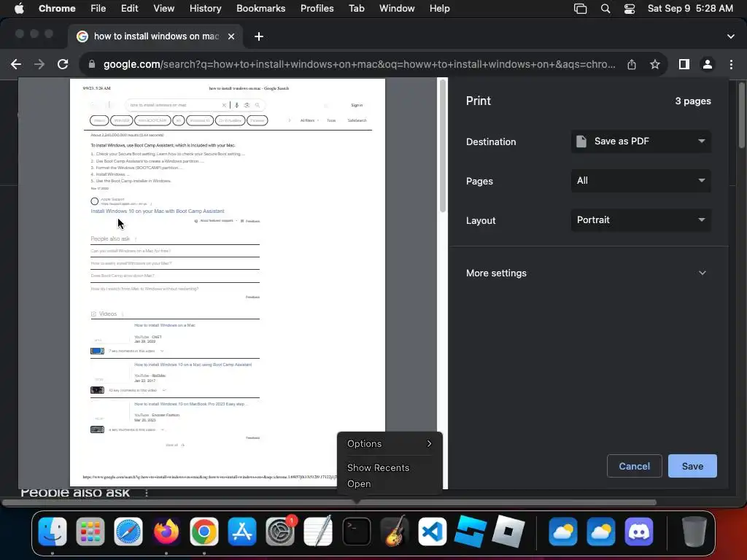Viewport: 747px width, 560px height.
Task: Open Visual Studio Code dock icon
Action: [x=432, y=532]
